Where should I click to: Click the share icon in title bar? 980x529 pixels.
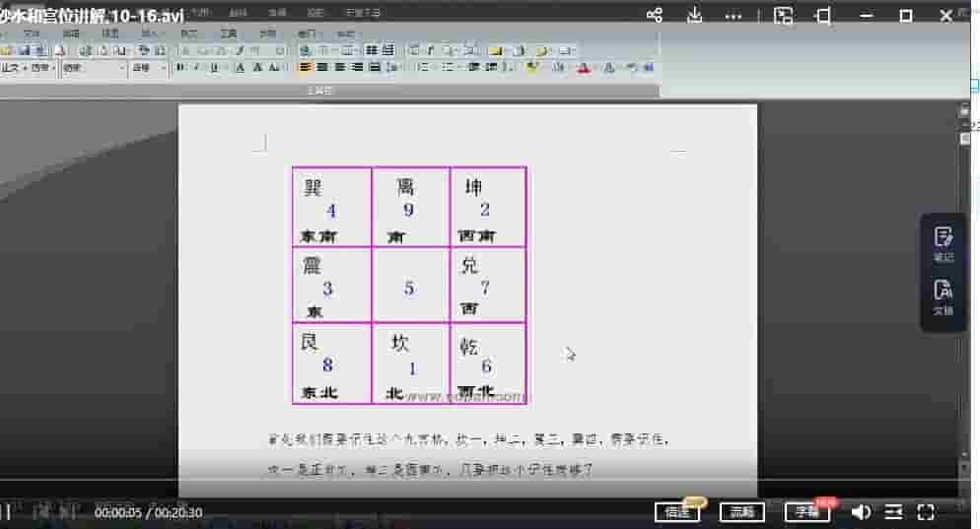click(x=655, y=16)
